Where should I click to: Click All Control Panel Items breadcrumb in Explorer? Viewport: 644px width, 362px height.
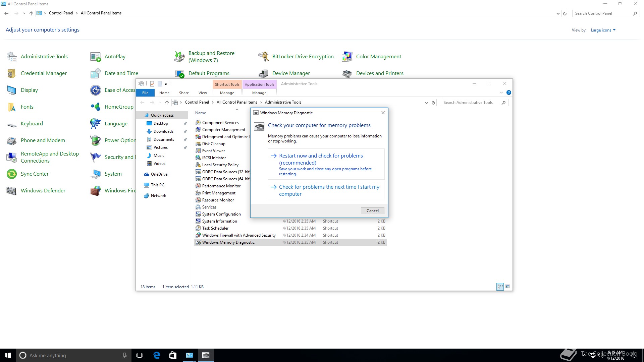click(237, 103)
